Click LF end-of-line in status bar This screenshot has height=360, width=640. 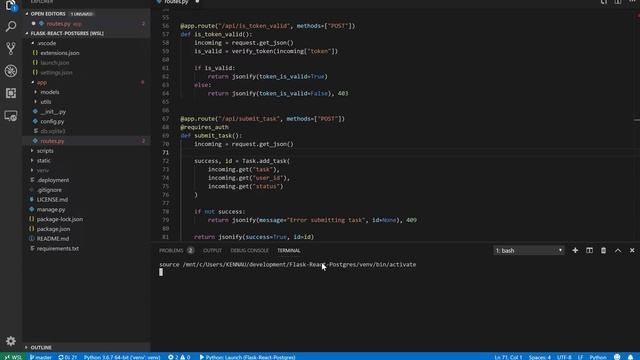tap(580, 357)
